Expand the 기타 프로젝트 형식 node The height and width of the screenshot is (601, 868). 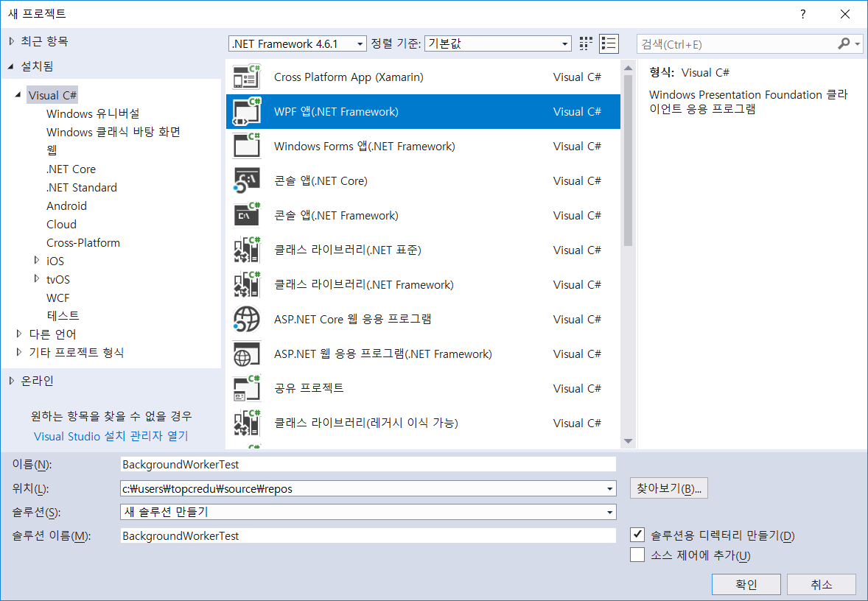coord(19,351)
